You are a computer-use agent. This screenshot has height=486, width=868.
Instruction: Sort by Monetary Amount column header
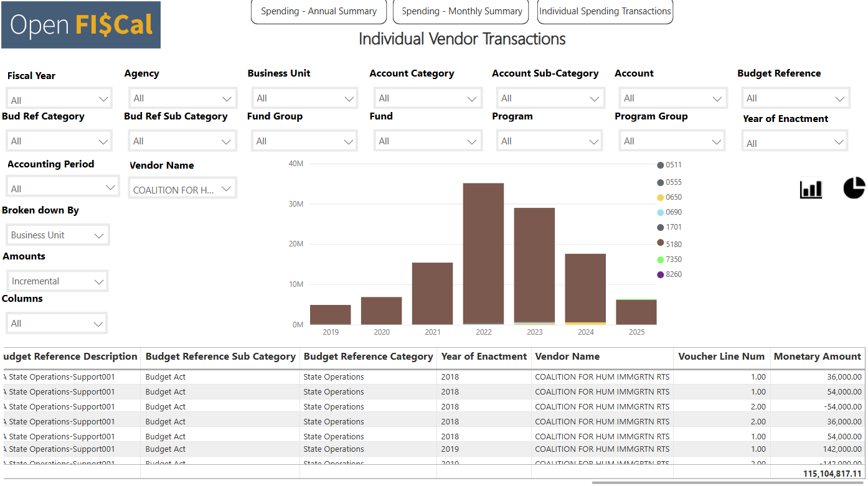pos(817,357)
